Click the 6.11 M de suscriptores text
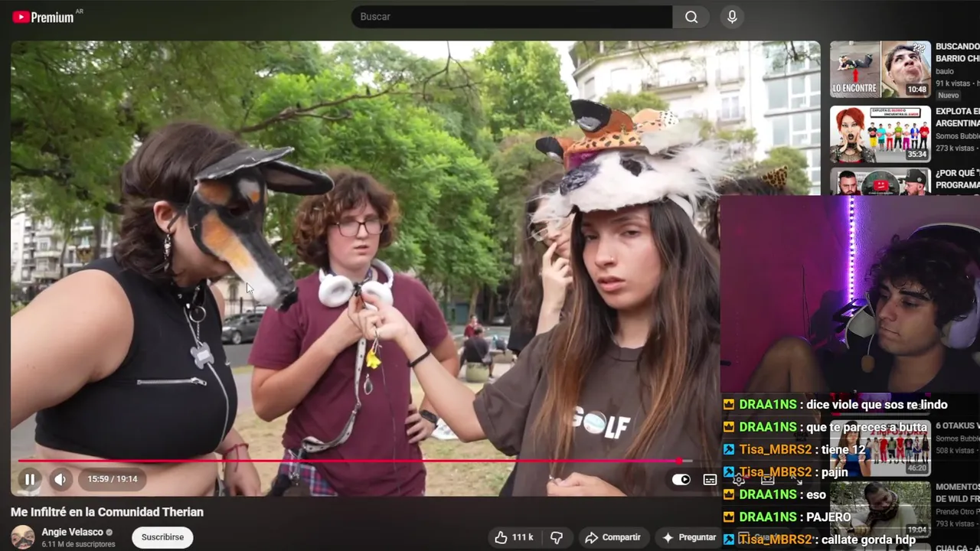The width and height of the screenshot is (980, 551). click(x=78, y=544)
